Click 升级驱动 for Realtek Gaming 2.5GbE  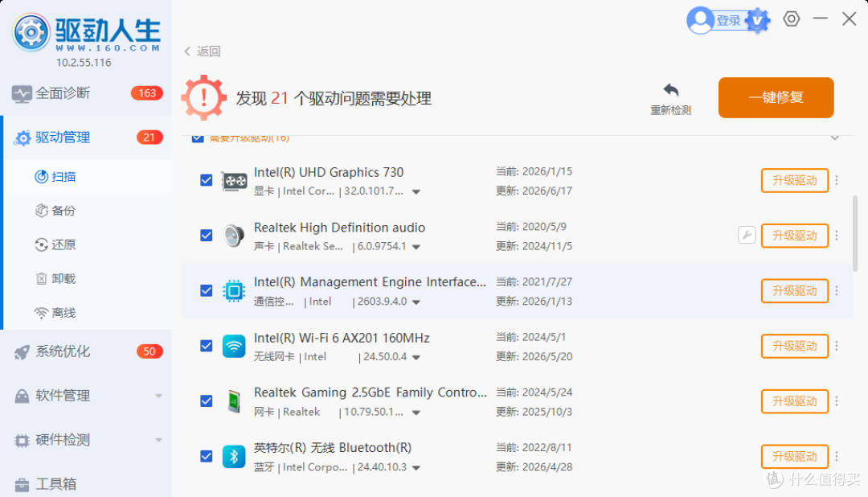[x=794, y=401]
